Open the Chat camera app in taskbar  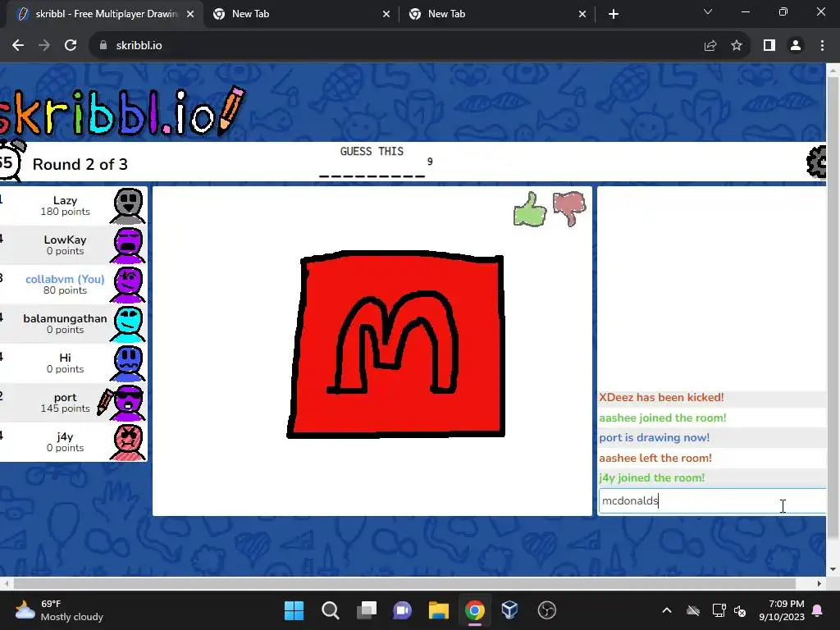pyautogui.click(x=402, y=610)
